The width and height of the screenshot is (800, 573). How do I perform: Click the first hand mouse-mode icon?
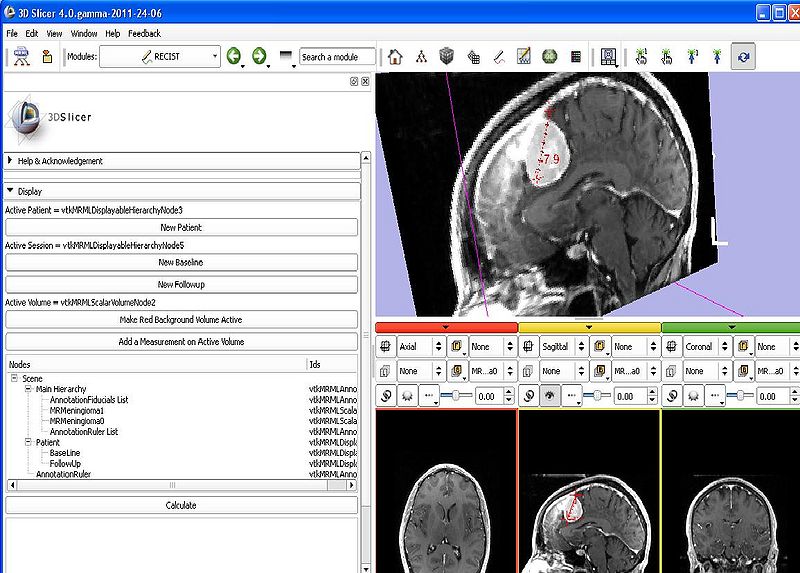click(641, 57)
